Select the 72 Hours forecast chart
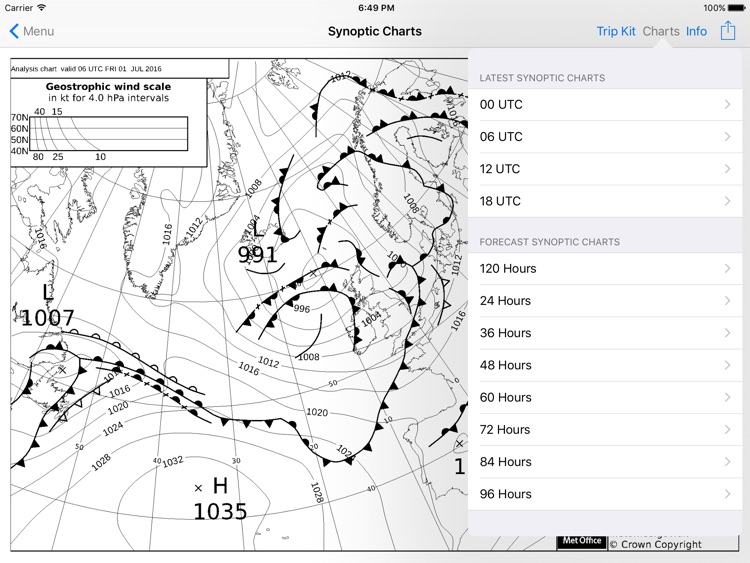The height and width of the screenshot is (563, 750). (x=605, y=430)
